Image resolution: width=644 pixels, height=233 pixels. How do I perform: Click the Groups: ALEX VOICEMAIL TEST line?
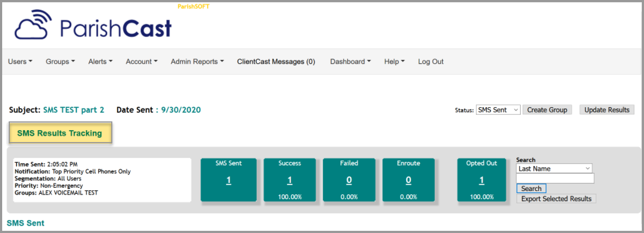(x=56, y=192)
